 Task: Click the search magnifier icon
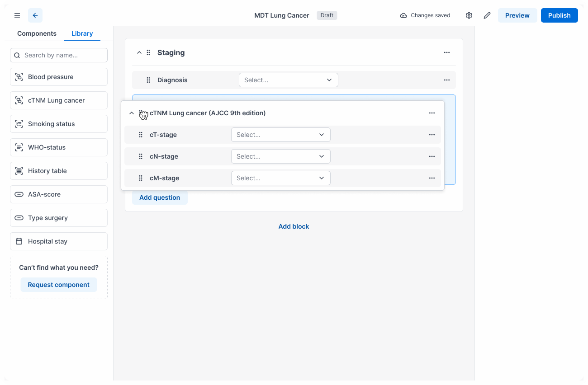[17, 55]
